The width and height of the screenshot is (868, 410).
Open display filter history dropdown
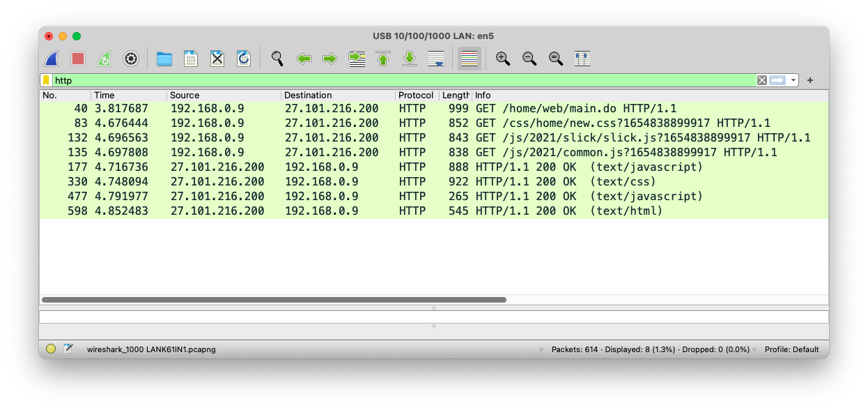pos(793,80)
